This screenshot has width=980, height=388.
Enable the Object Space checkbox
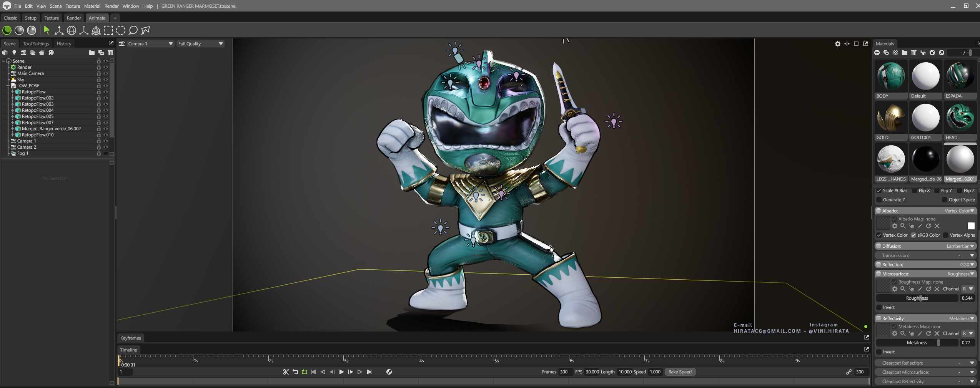pos(945,200)
